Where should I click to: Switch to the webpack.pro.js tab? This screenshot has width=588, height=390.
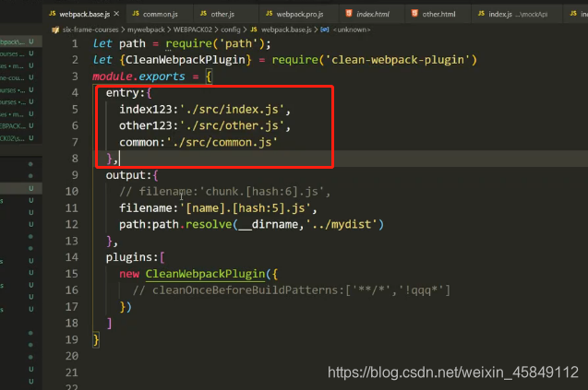click(300, 14)
